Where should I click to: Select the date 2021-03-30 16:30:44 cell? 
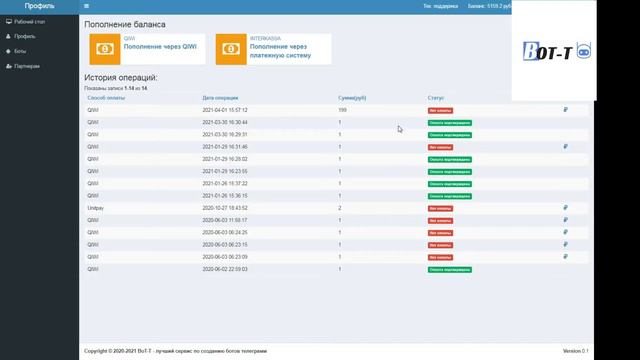tap(225, 122)
